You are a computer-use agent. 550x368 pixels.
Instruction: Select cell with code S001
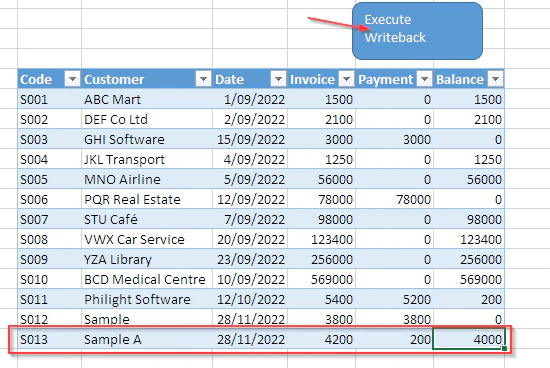[x=49, y=99]
